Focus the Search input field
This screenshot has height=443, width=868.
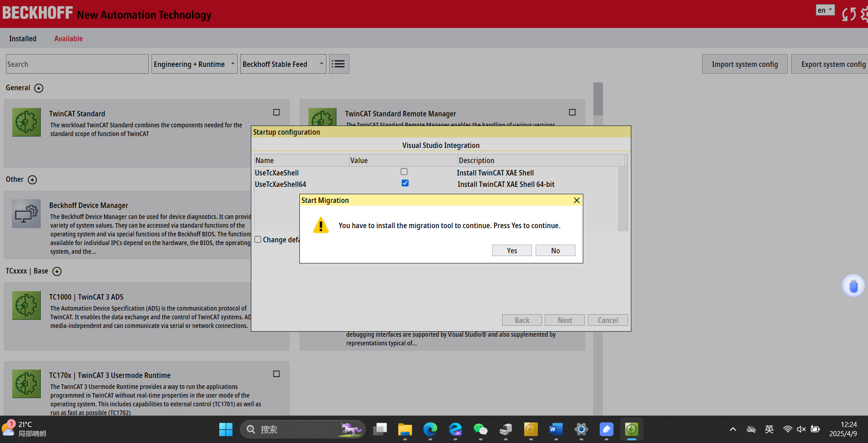click(x=77, y=64)
